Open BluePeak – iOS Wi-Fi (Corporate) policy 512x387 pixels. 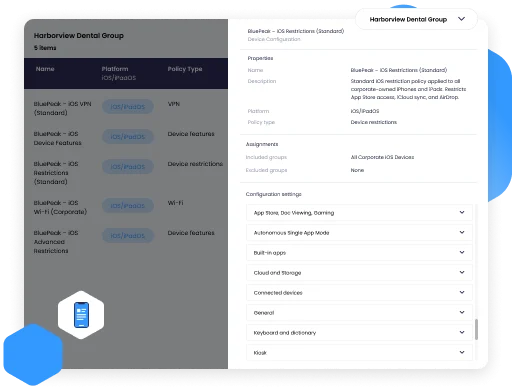(60, 207)
